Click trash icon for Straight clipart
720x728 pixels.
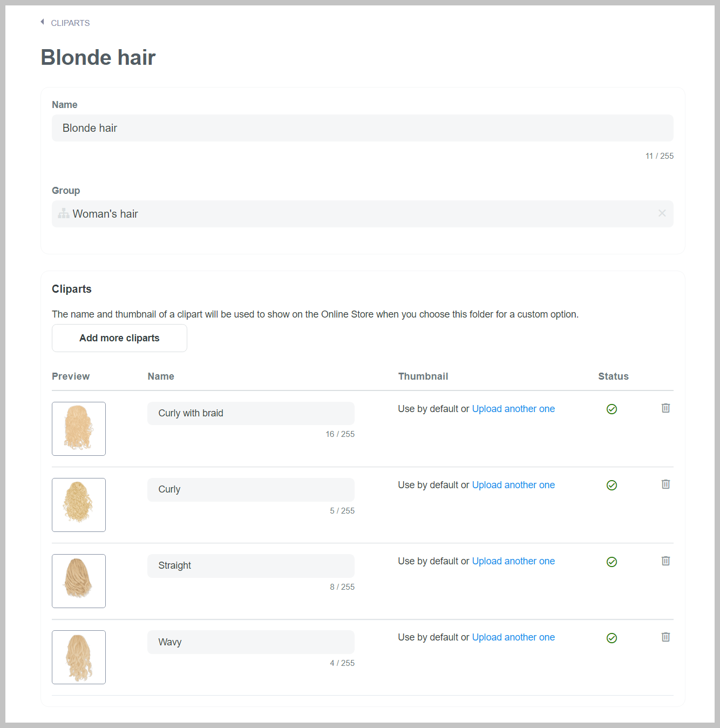[665, 561]
